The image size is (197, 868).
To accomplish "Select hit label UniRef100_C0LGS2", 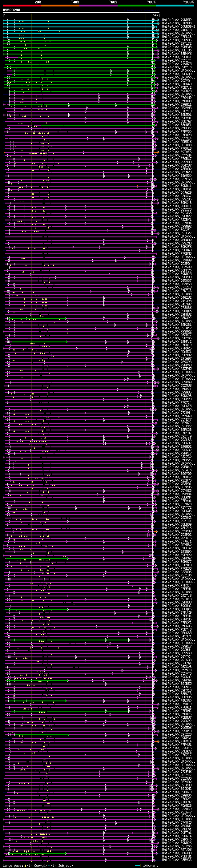I will point(177,751).
